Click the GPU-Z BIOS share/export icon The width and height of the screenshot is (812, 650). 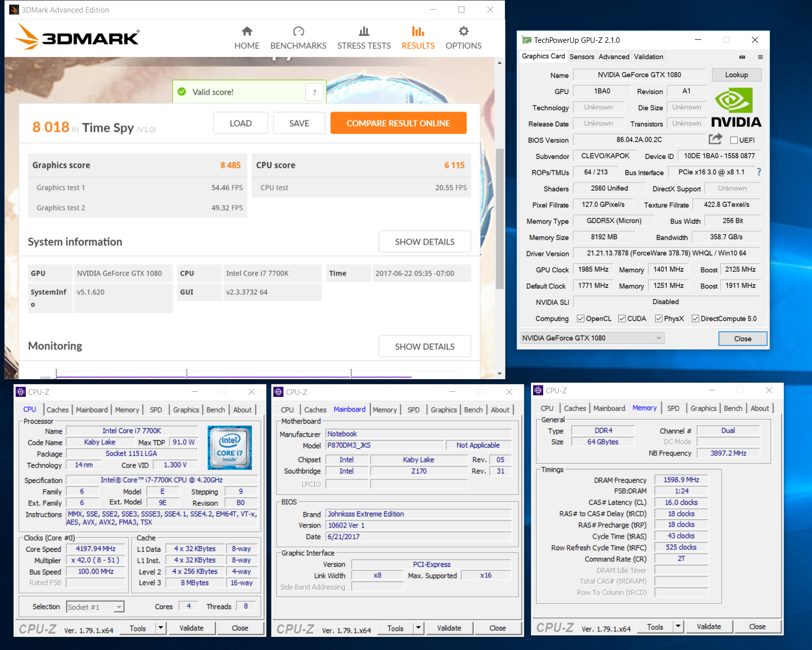(x=715, y=139)
